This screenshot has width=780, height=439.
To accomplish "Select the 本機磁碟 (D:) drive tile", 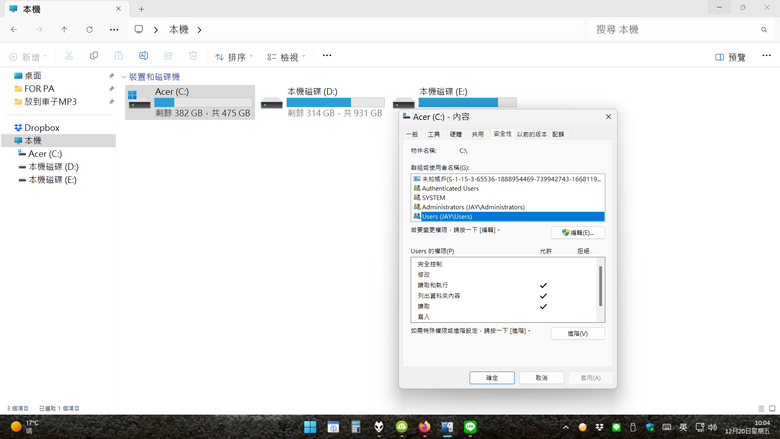I will pyautogui.click(x=322, y=102).
